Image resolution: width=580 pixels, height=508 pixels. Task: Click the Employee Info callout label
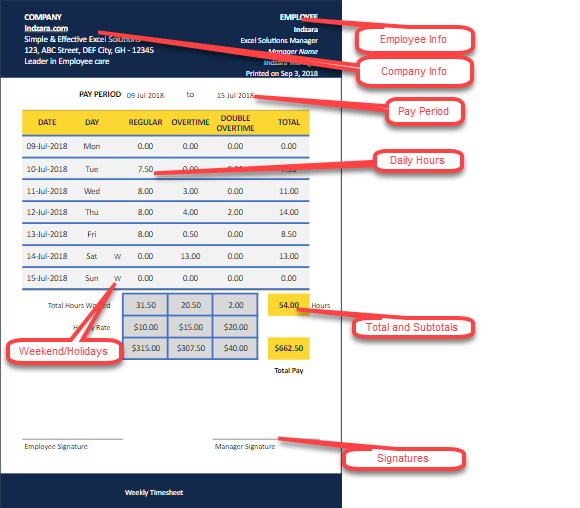tap(414, 39)
